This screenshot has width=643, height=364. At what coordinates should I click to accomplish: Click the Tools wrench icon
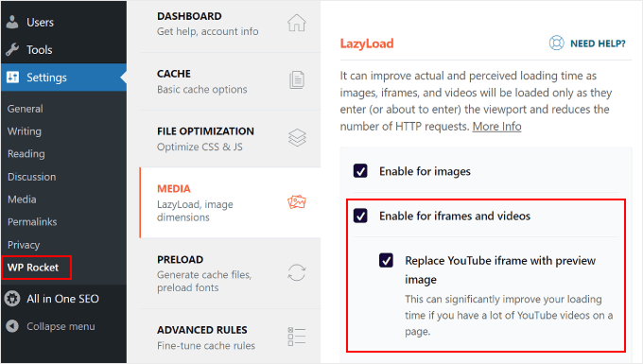point(12,49)
